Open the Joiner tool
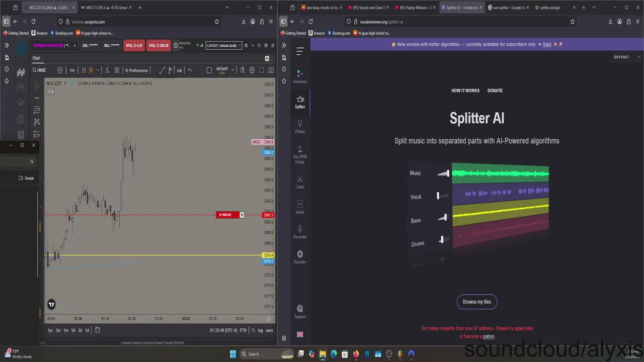This screenshot has height=362, width=644. pyautogui.click(x=300, y=207)
